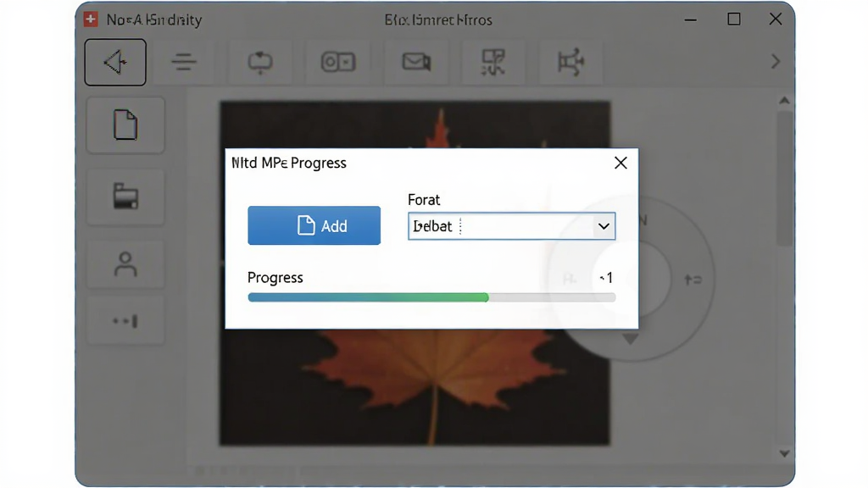Expand more toolbar items with the right chevron
The height and width of the screenshot is (488, 868).
point(776,61)
